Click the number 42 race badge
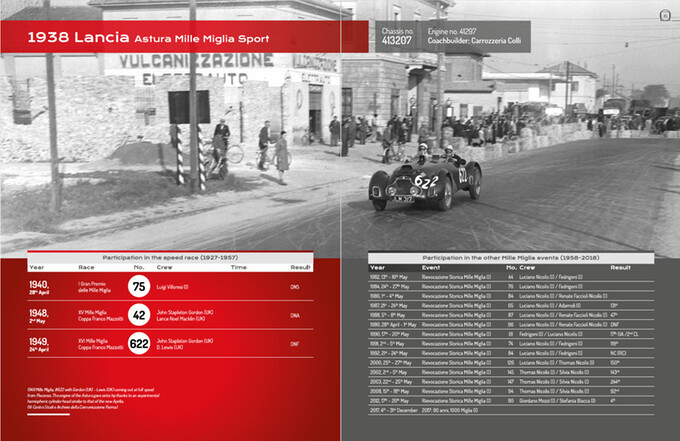 pyautogui.click(x=140, y=315)
